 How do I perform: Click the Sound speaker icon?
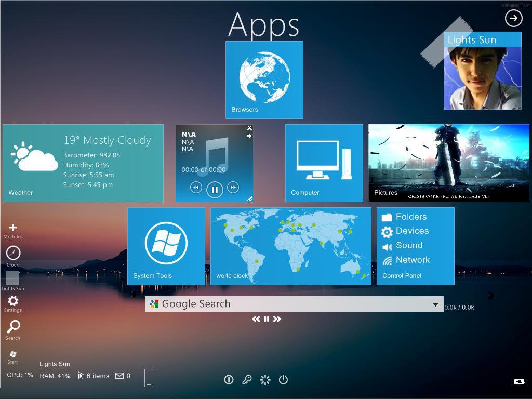(387, 247)
